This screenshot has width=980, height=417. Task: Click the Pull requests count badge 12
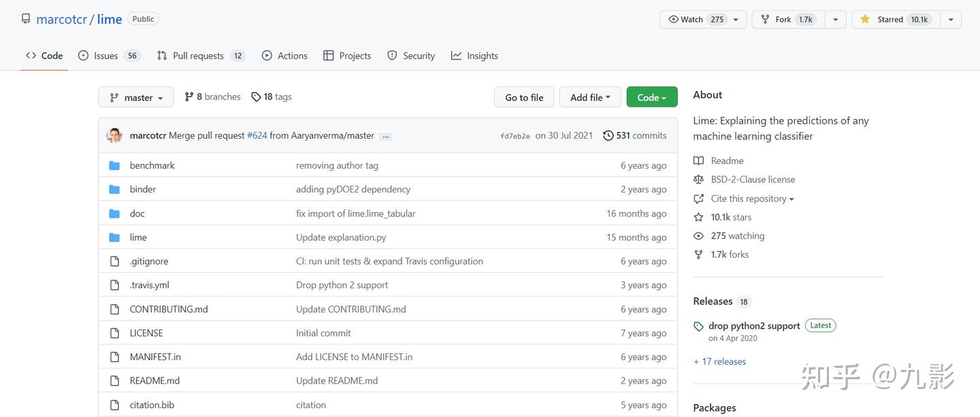click(x=238, y=56)
